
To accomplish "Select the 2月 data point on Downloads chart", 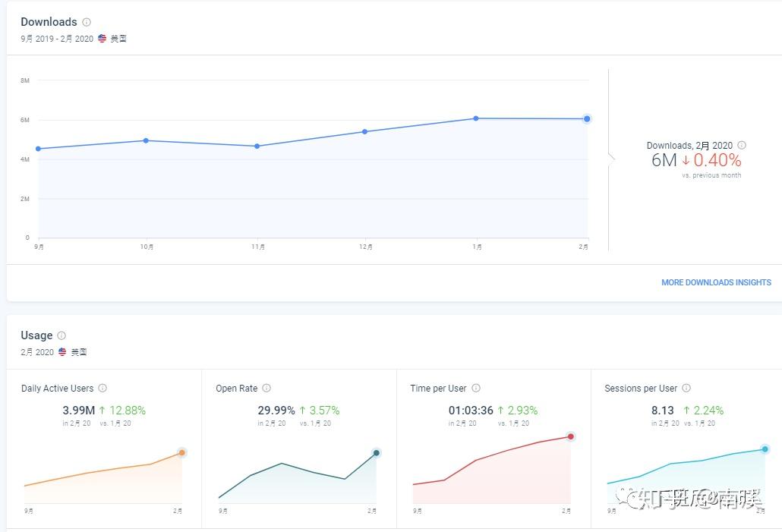I will point(587,118).
